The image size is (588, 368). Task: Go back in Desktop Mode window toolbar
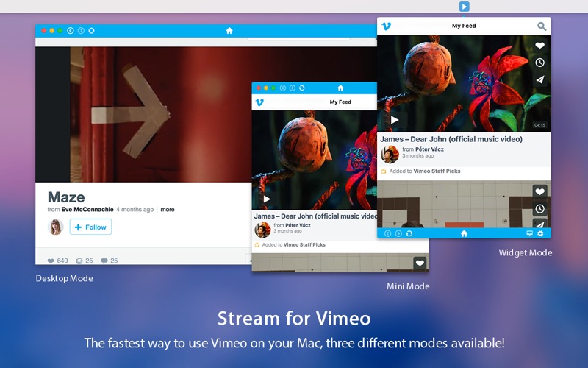click(x=70, y=31)
